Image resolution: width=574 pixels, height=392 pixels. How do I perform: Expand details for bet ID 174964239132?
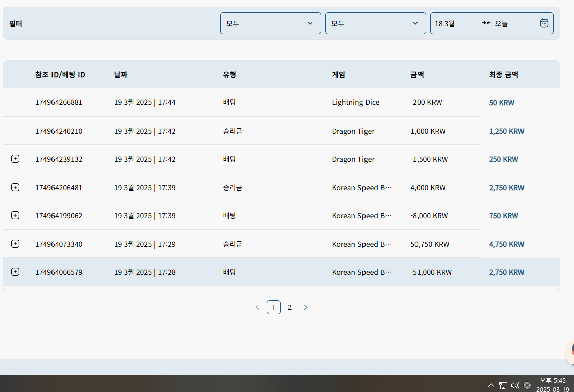pyautogui.click(x=15, y=159)
